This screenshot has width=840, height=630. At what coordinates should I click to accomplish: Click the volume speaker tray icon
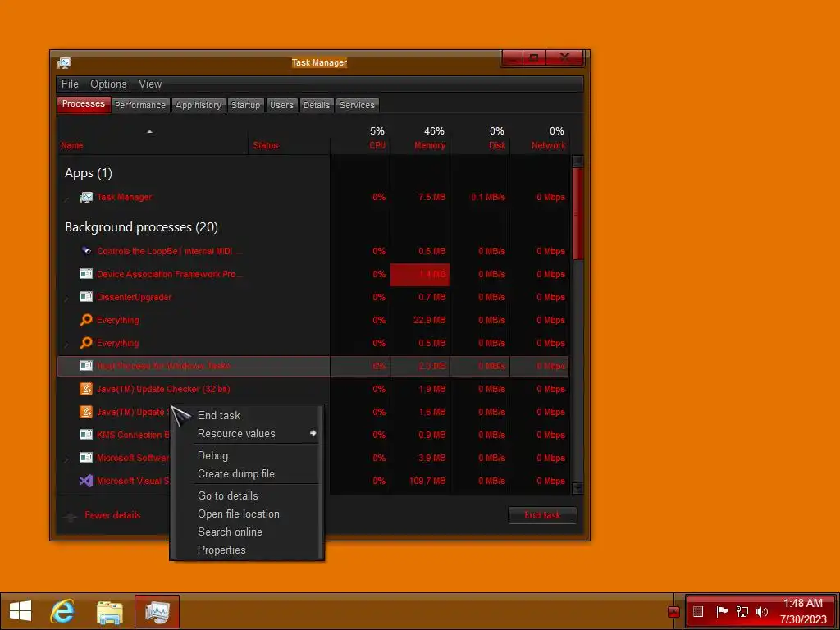pyautogui.click(x=762, y=611)
